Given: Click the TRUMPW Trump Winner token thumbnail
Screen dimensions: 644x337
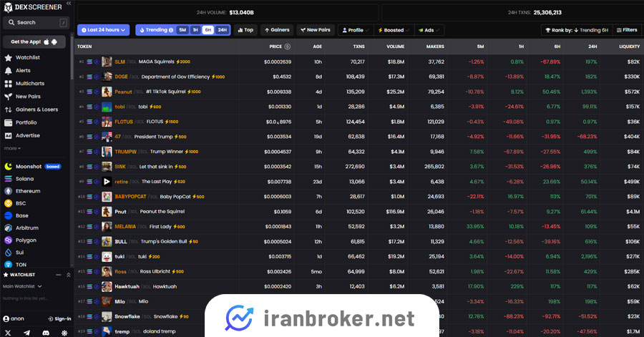Looking at the screenshot, I should (107, 152).
